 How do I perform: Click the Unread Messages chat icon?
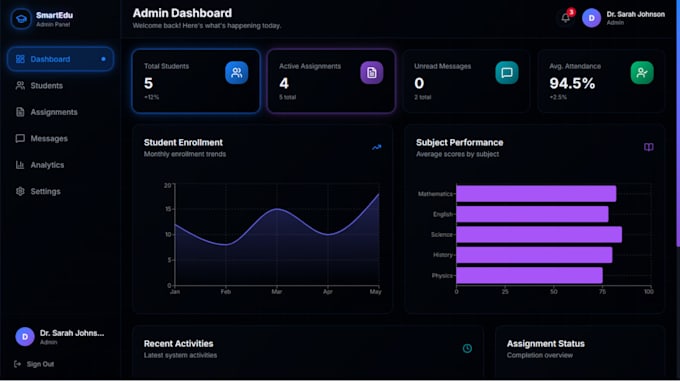[507, 72]
